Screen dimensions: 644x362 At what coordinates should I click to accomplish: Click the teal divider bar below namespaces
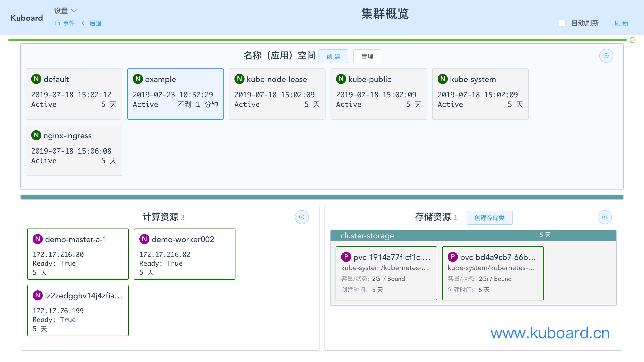coord(322,197)
